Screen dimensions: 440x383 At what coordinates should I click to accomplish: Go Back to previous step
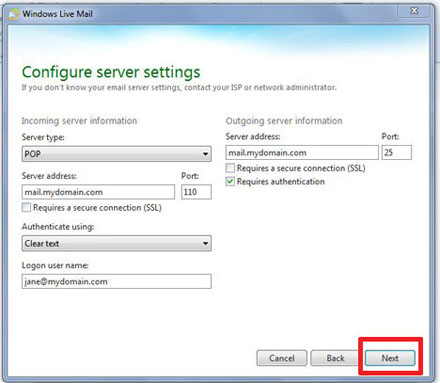point(335,358)
